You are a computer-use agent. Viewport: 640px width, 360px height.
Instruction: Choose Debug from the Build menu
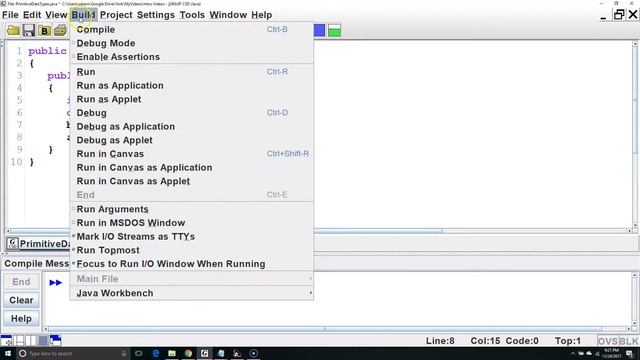191,113
